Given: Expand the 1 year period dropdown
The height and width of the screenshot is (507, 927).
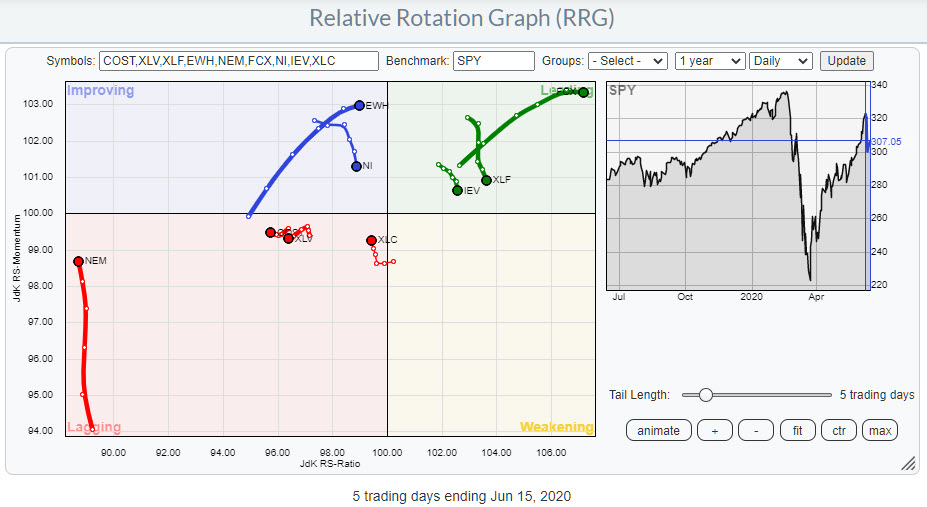Looking at the screenshot, I should (x=708, y=61).
